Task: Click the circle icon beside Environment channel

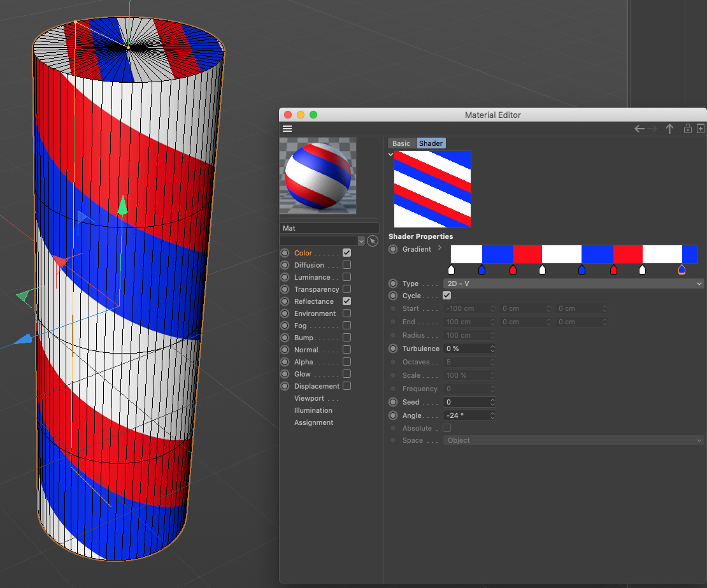Action: click(285, 313)
